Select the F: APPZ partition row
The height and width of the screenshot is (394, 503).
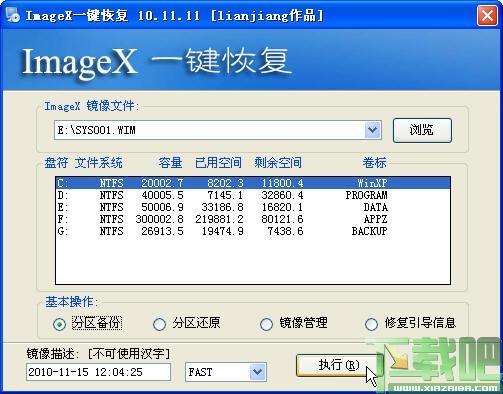253,219
